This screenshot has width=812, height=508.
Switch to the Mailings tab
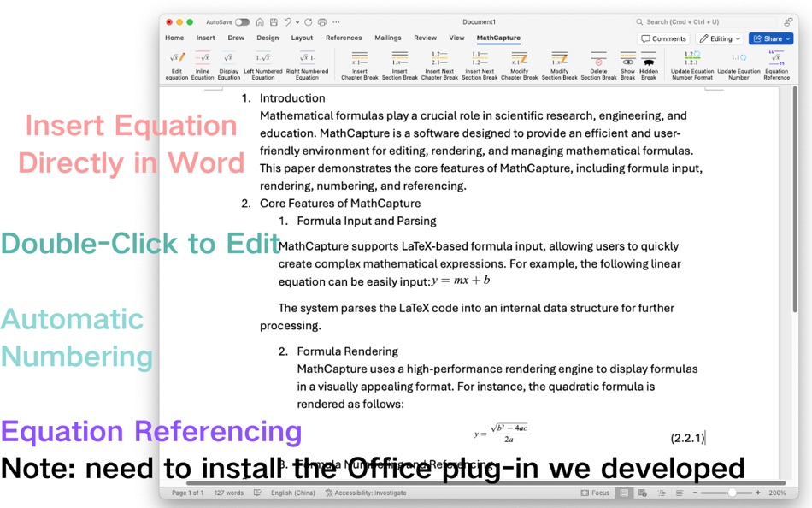(x=388, y=38)
